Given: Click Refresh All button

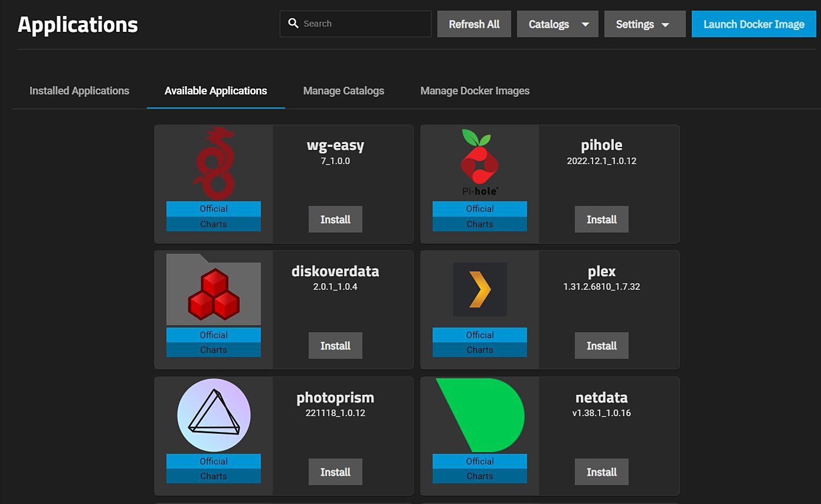Looking at the screenshot, I should coord(474,24).
